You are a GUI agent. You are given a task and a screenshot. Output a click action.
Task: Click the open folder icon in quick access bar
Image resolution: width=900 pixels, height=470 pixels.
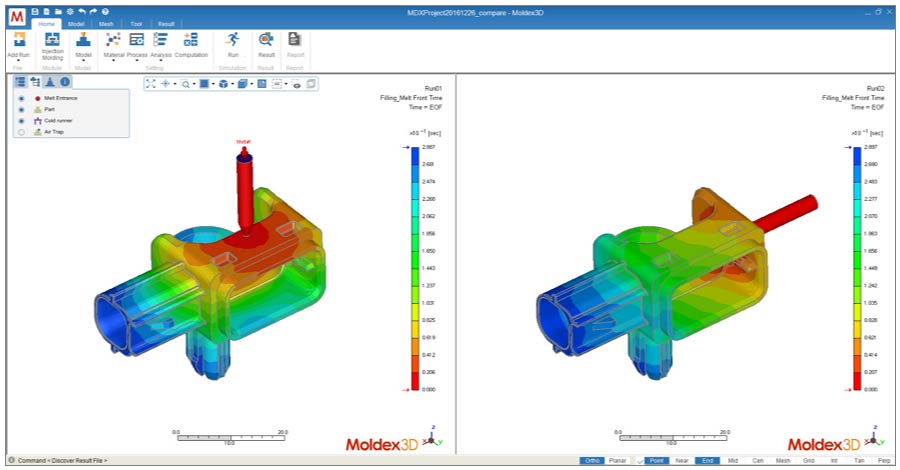pyautogui.click(x=59, y=11)
